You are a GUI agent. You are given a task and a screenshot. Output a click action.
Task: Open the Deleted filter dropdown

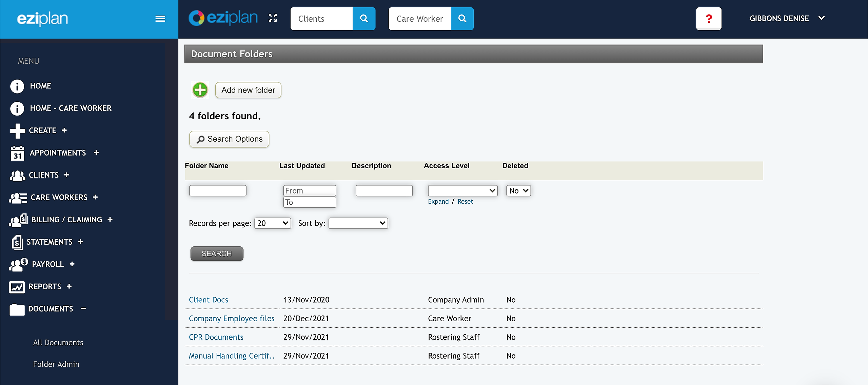point(518,191)
